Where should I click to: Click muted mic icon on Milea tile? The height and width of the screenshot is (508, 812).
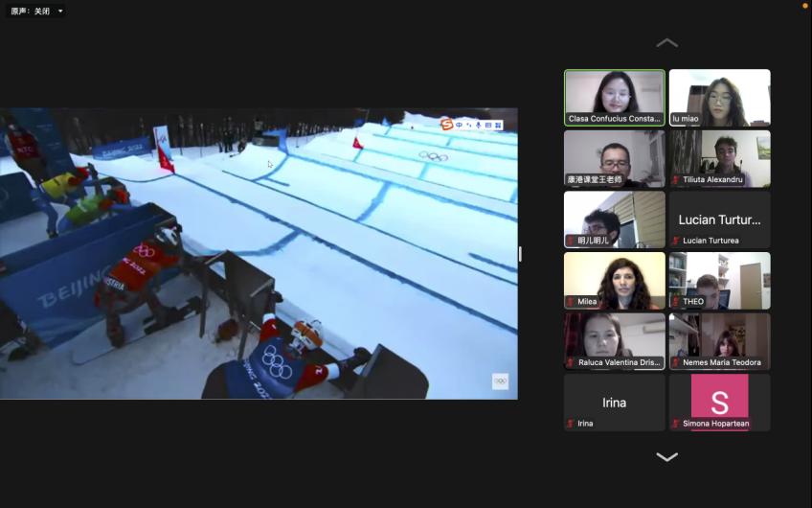pos(571,301)
